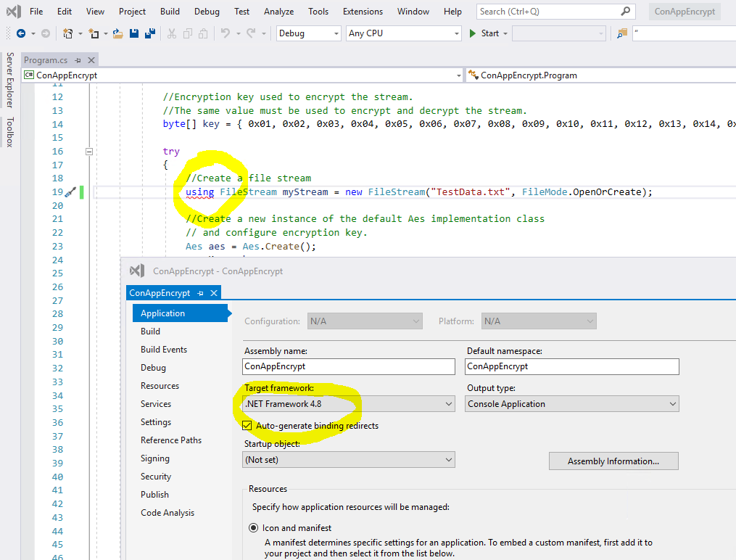736x560 pixels.
Task: Click the Find in Files toolbar icon
Action: pos(622,33)
